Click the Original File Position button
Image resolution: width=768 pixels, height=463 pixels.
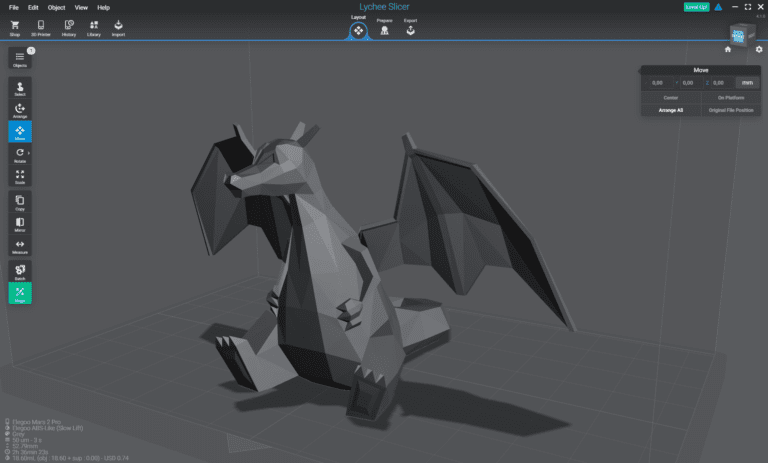(x=731, y=110)
